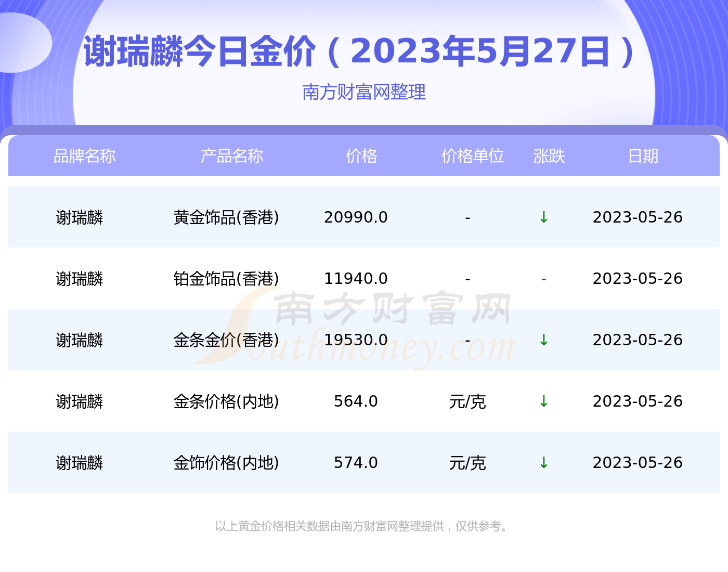Select the 价格单位 column header

[473, 156]
